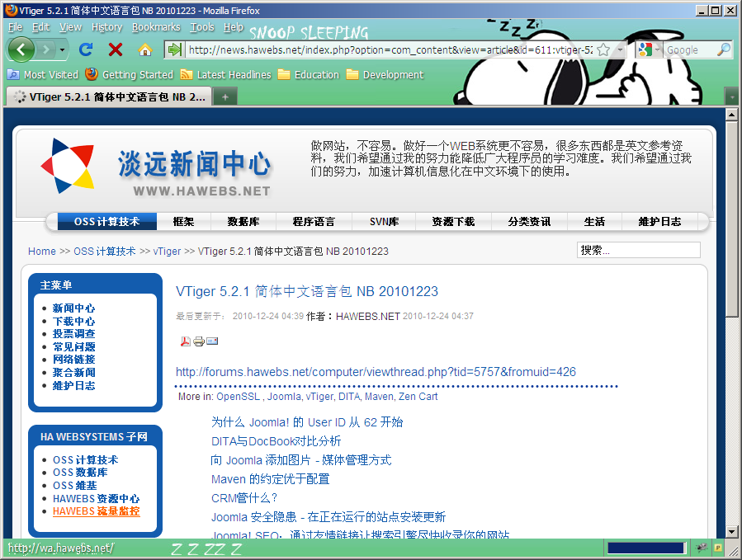Image resolution: width=742 pixels, height=560 pixels.
Task: Open the Help menu
Action: pyautogui.click(x=234, y=27)
